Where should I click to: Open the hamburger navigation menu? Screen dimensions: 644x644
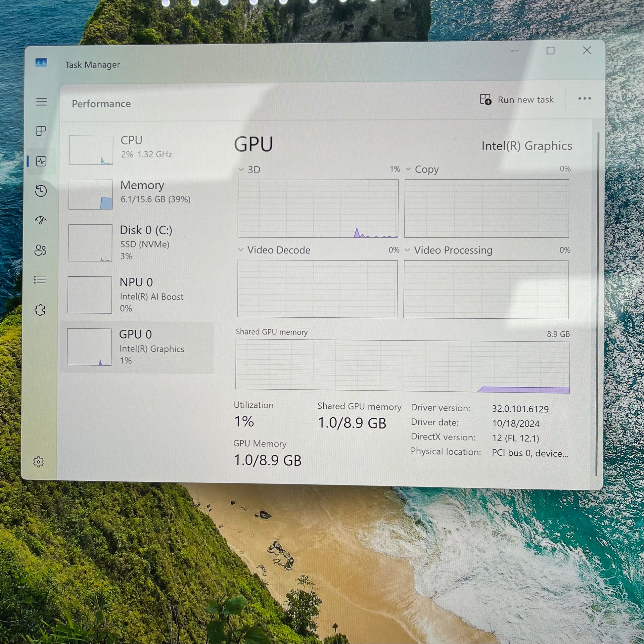pos(42,102)
